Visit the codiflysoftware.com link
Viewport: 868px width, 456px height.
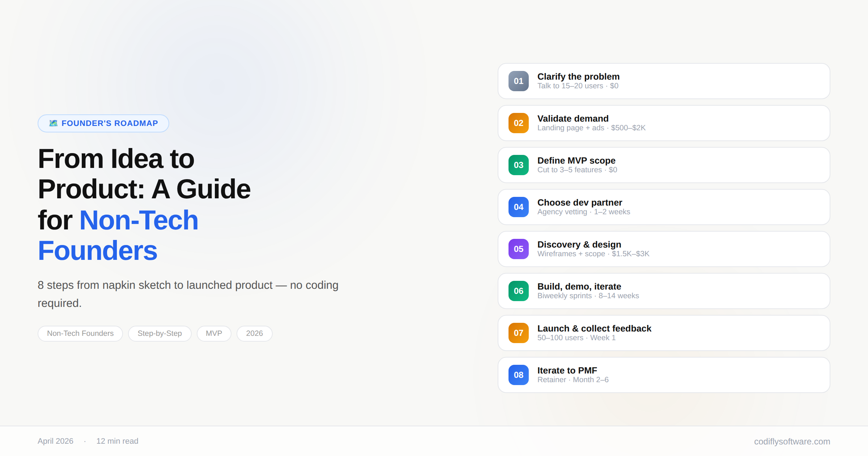click(x=792, y=442)
